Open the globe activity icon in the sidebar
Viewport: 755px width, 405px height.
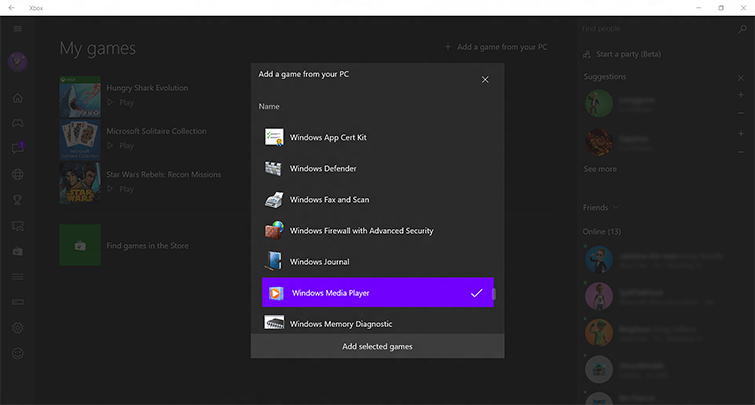[17, 174]
